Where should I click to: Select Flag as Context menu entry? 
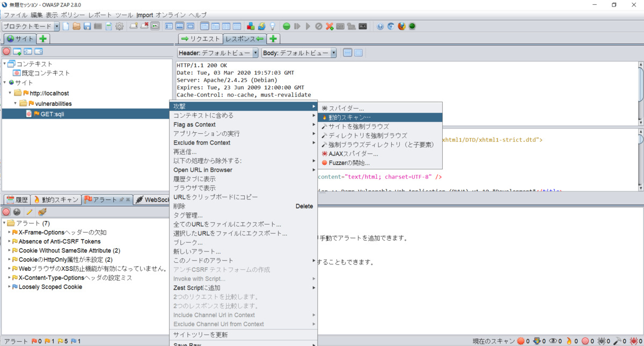[x=244, y=125]
